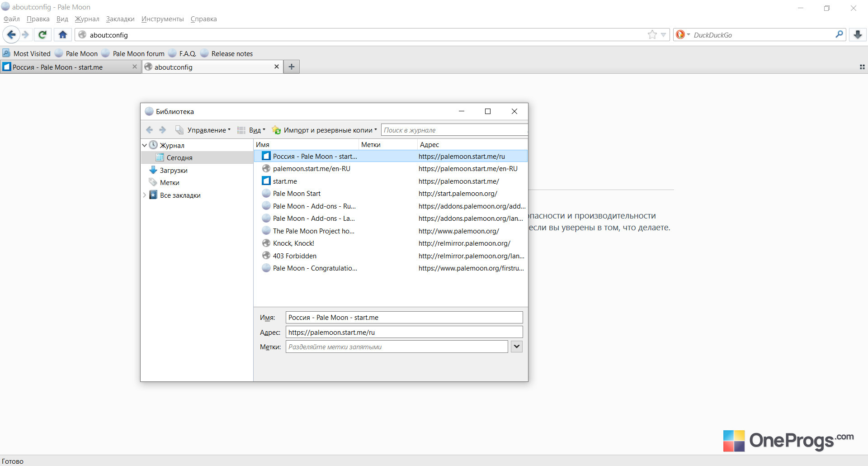Click the Адрес field in details pane
Image resolution: width=868 pixels, height=466 pixels.
pos(404,332)
